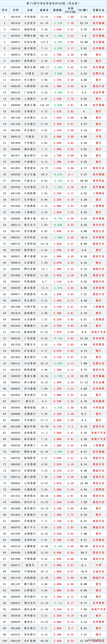
Task: Select stock name 振东制药
Action: tap(30, 48)
